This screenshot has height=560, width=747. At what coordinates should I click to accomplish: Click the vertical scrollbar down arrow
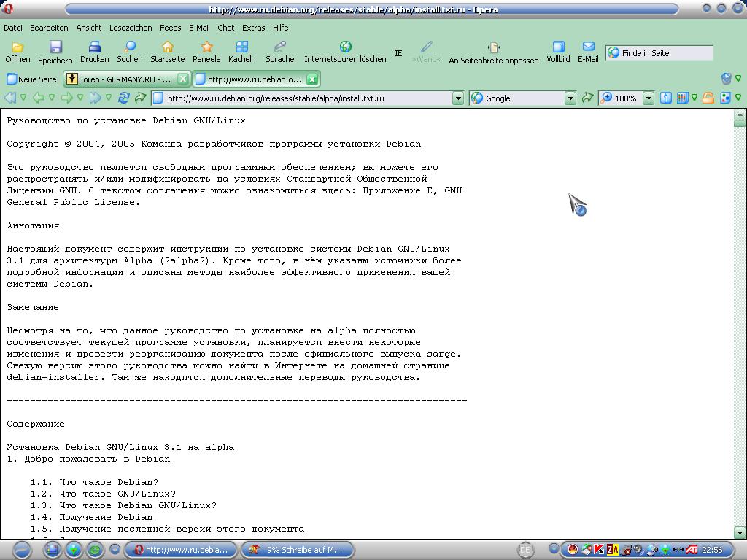tap(740, 532)
